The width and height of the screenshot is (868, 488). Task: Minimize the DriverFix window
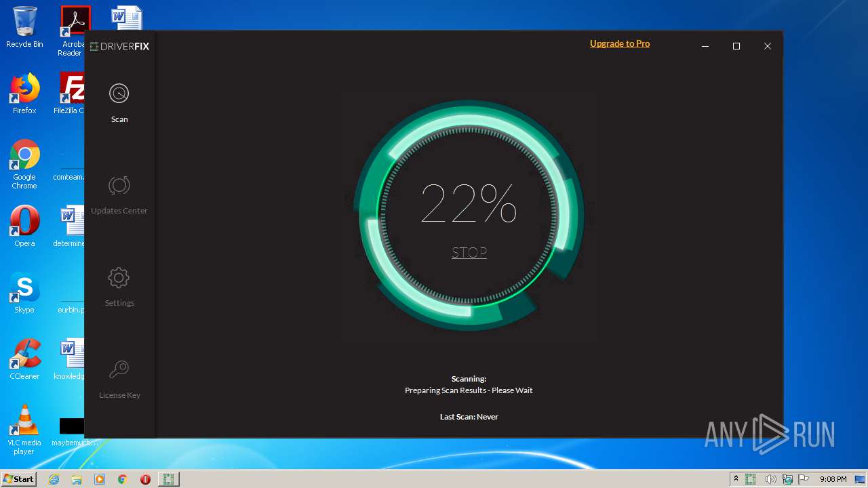(705, 46)
